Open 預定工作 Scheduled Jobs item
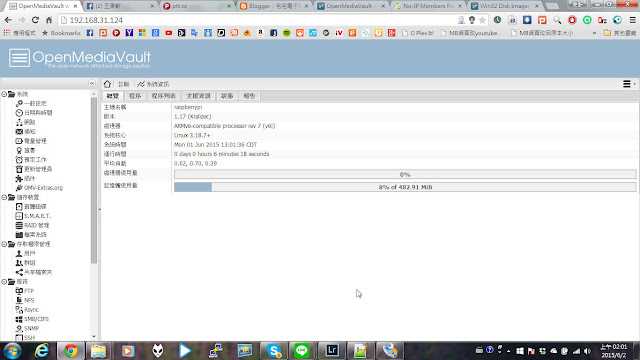 pos(31,160)
